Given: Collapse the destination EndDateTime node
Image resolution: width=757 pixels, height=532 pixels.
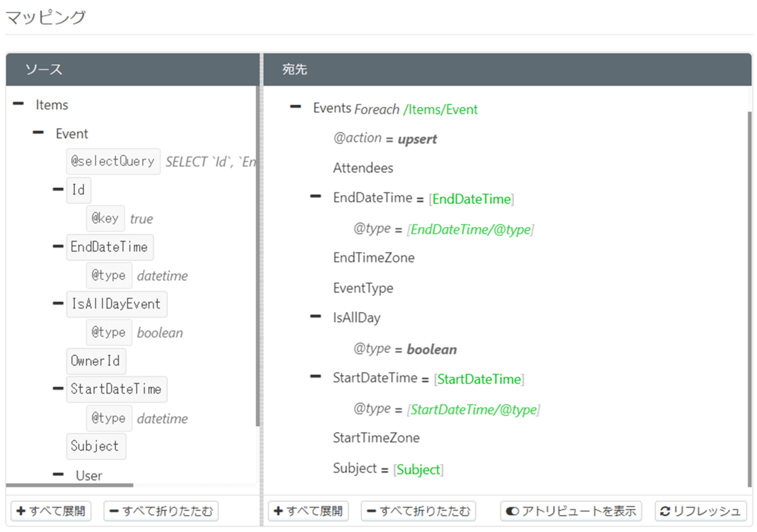Looking at the screenshot, I should (315, 198).
